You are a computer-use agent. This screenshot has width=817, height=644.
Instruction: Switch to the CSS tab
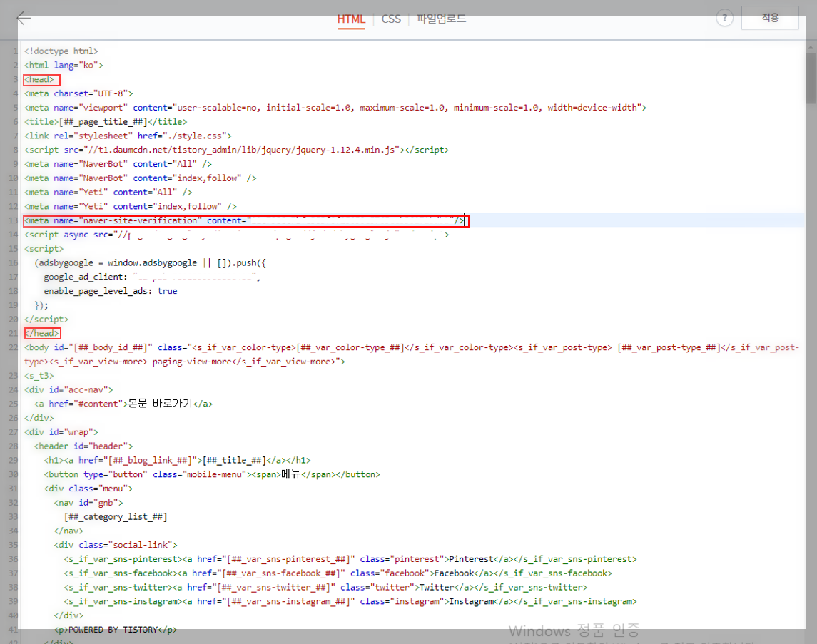pos(391,19)
